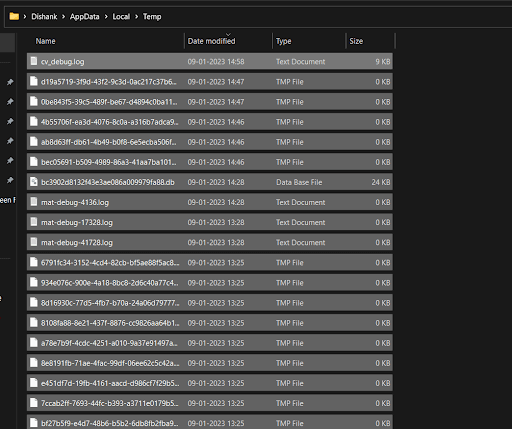This screenshot has height=429, width=512.
Task: Select file 8d16930c-77d5-4fb7 TMP row
Action: pos(210,303)
